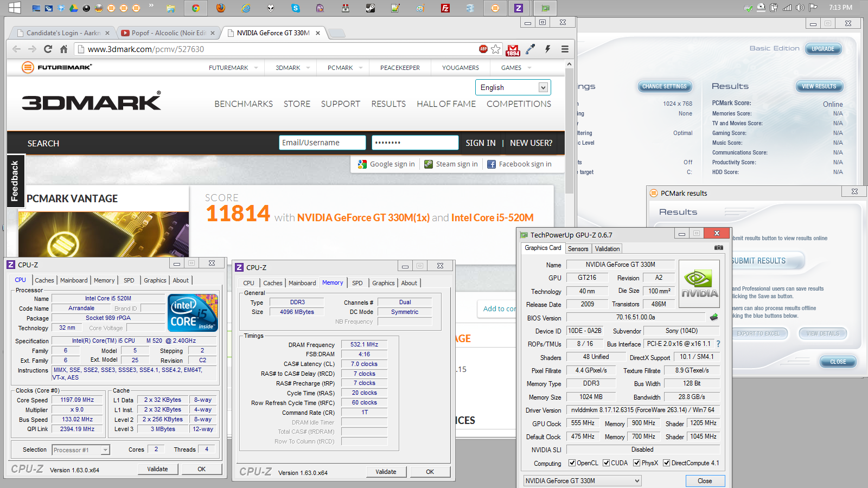Toggle the PhysX checkbox in GPU-Z
The height and width of the screenshot is (488, 868).
tap(636, 463)
